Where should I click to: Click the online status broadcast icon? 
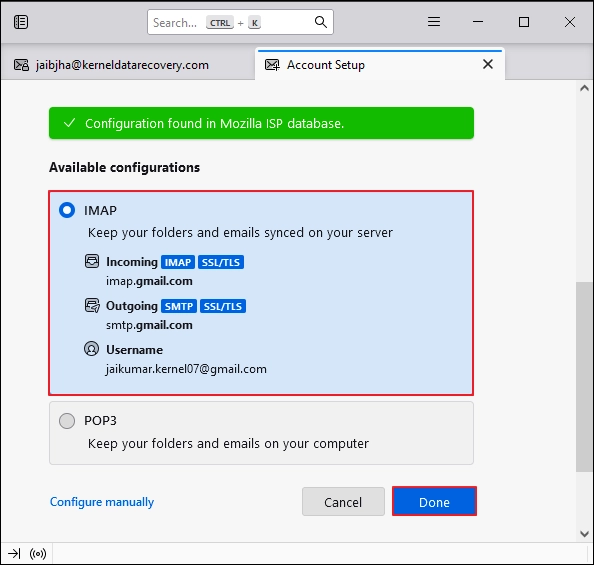38,554
